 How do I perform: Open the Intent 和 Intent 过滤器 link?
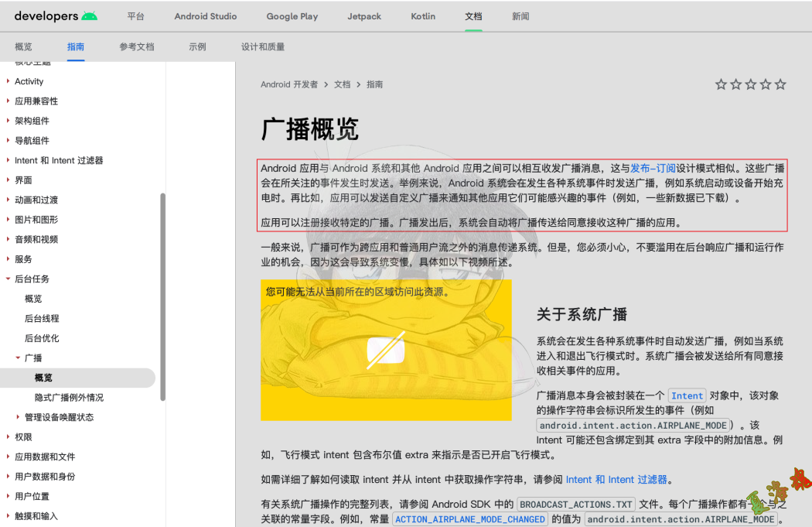click(618, 479)
